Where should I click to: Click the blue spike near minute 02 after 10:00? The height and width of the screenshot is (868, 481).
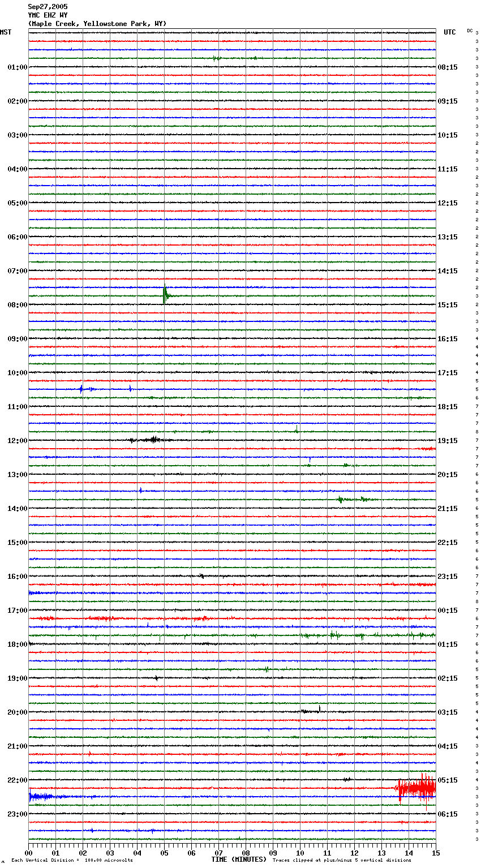click(x=81, y=389)
